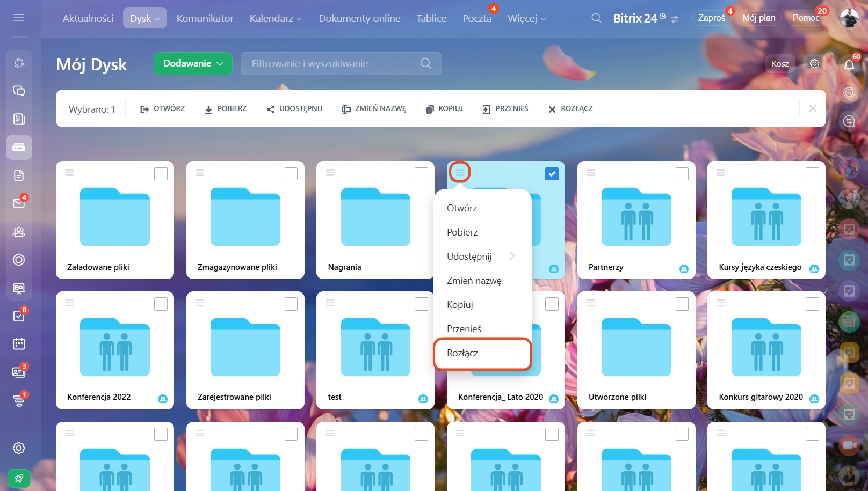Open the Drive sidebar icon
This screenshot has width=868, height=491.
[19, 147]
